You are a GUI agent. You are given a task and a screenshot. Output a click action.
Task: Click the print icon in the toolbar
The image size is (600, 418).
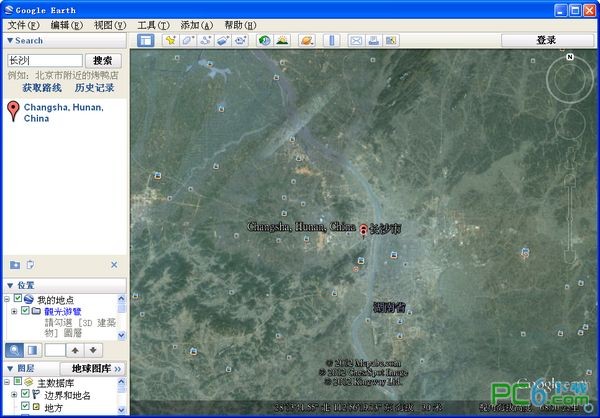tap(373, 40)
